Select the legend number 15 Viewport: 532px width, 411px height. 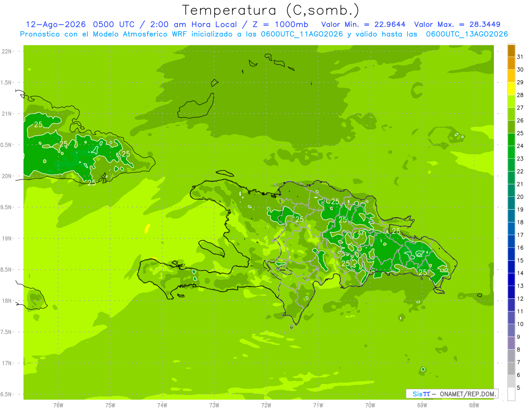pyautogui.click(x=520, y=260)
